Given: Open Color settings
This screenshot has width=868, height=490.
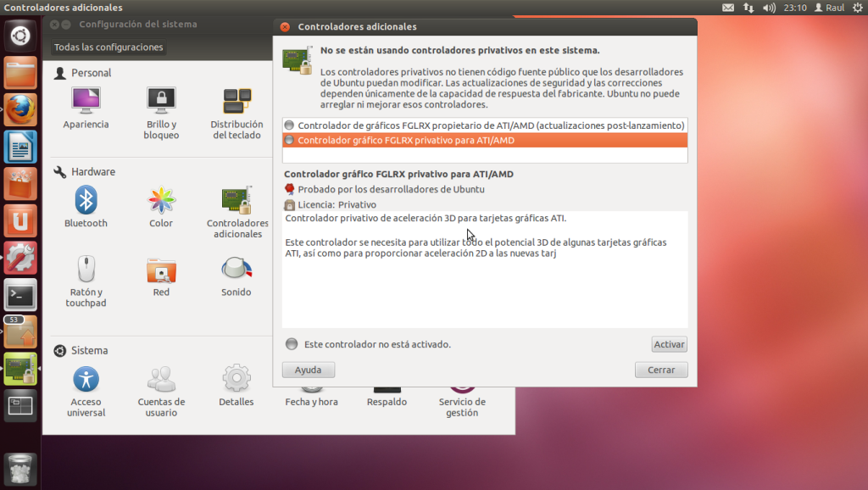Looking at the screenshot, I should tap(161, 207).
